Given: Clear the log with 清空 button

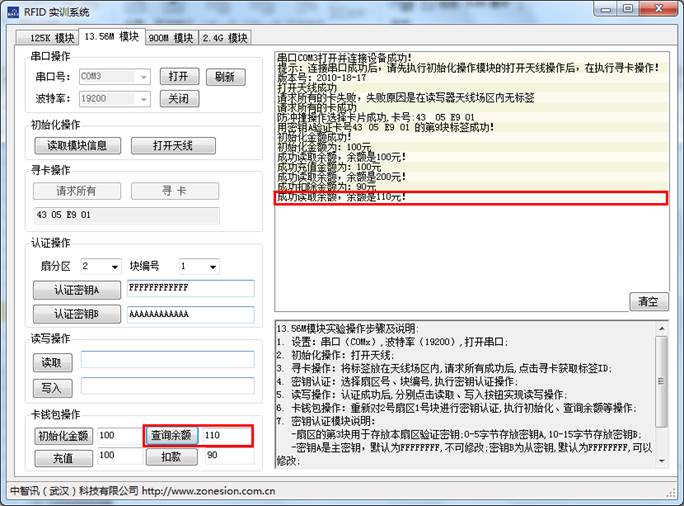Looking at the screenshot, I should point(648,301).
